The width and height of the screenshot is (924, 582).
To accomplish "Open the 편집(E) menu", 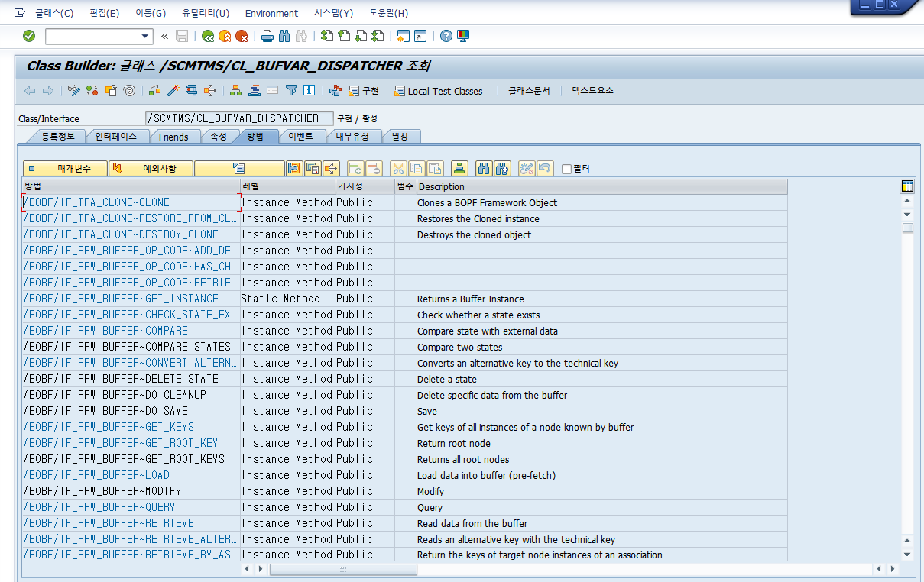I will pyautogui.click(x=104, y=13).
